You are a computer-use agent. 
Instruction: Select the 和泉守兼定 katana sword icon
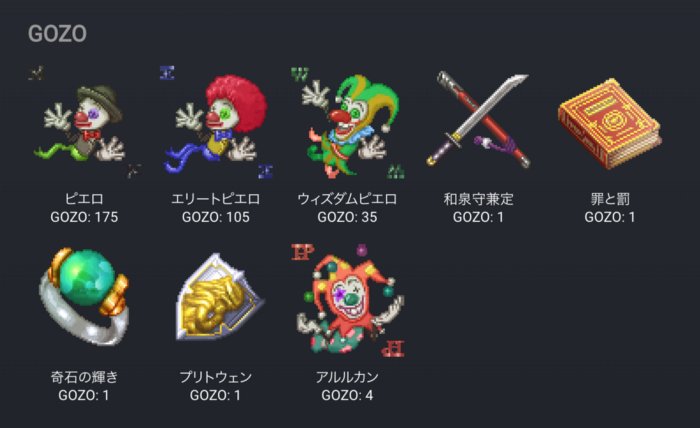pos(478,121)
